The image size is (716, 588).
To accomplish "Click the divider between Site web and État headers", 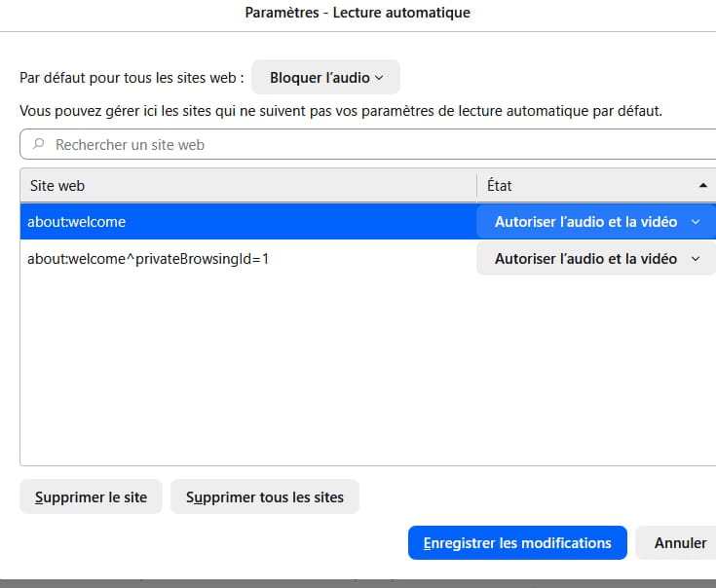I will (476, 185).
